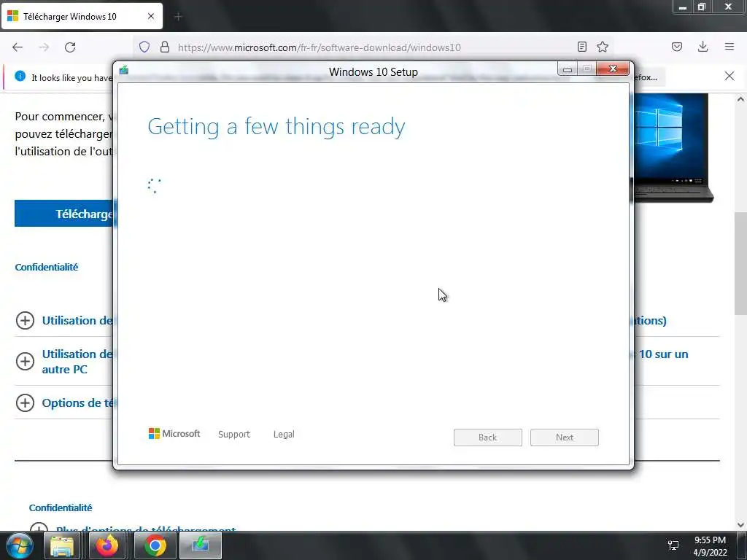Open the upper Confidentialité link
747x560 pixels.
(x=46, y=267)
